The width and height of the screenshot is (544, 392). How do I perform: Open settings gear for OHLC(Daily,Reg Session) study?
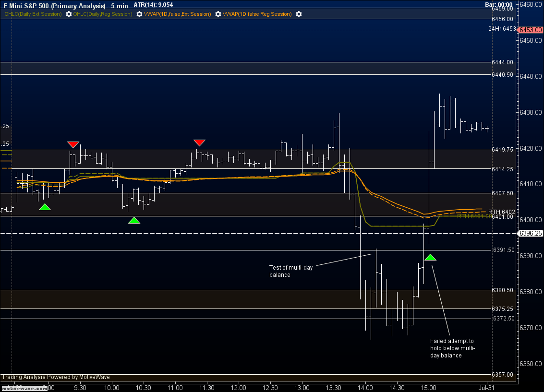coord(139,14)
